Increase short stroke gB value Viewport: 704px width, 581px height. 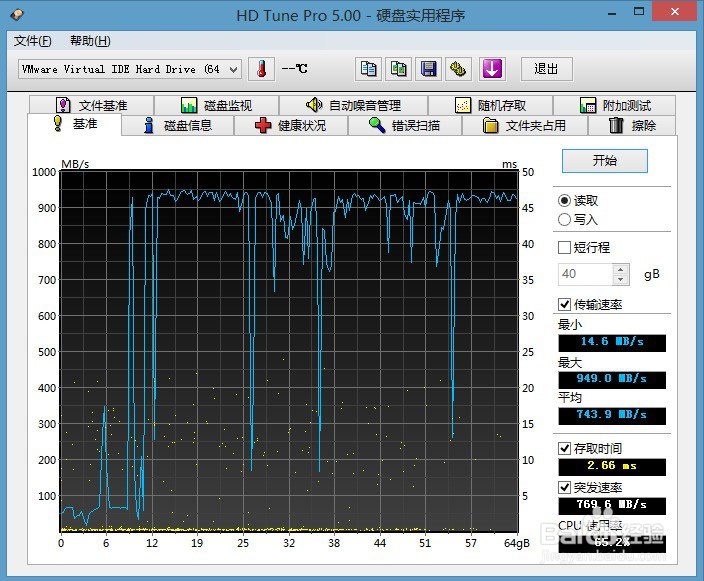[x=620, y=269]
